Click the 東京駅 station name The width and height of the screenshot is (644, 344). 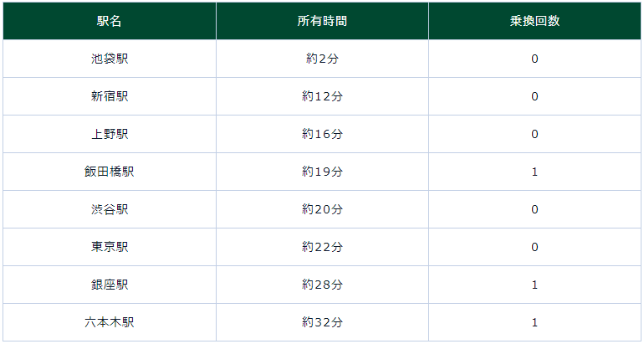[x=110, y=247]
